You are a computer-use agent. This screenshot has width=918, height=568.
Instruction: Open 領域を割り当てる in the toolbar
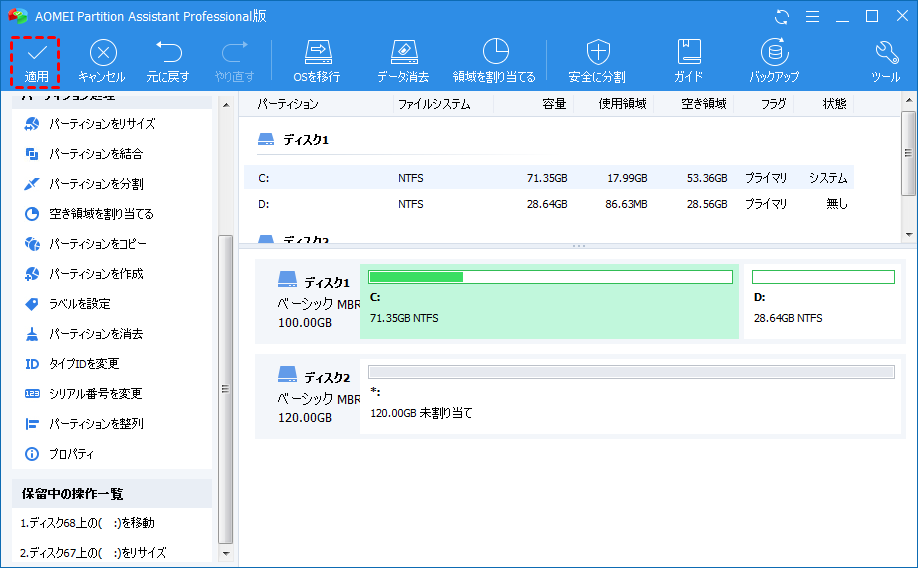click(494, 62)
